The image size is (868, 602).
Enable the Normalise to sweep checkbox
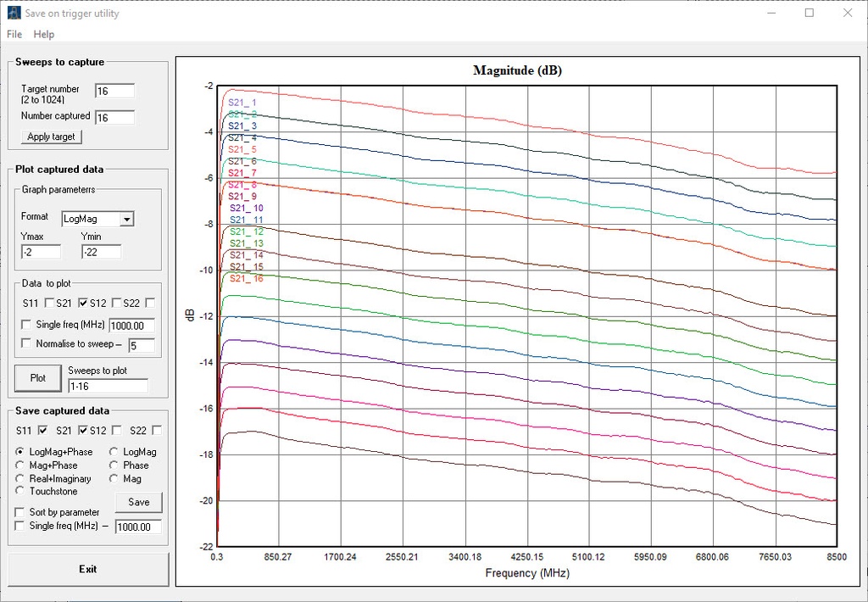click(x=26, y=343)
